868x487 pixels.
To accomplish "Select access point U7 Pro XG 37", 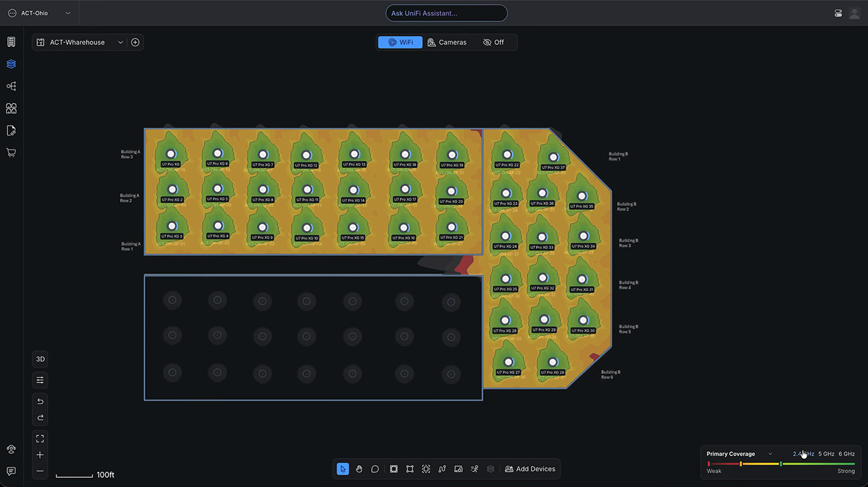I will 553,158.
